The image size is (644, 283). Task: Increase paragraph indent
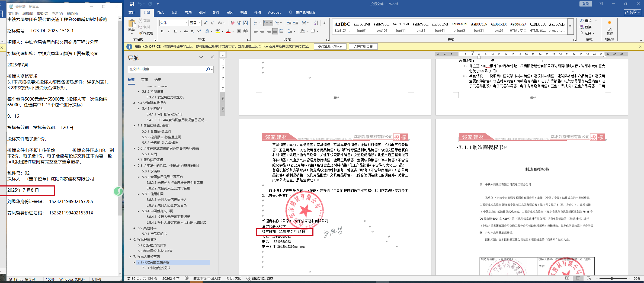pyautogui.click(x=296, y=23)
